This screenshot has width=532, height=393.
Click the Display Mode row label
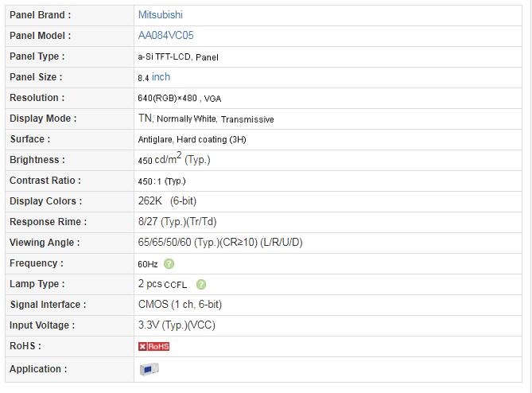43,119
